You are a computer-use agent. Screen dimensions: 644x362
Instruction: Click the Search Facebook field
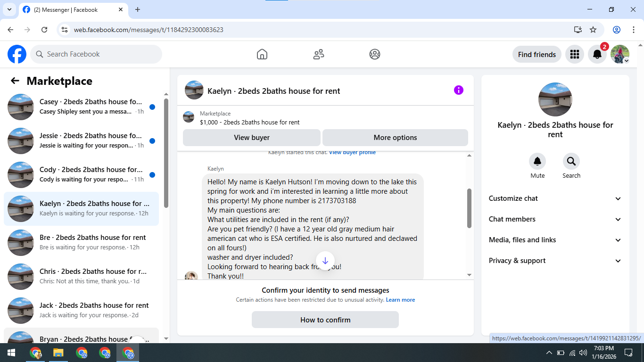pos(96,54)
